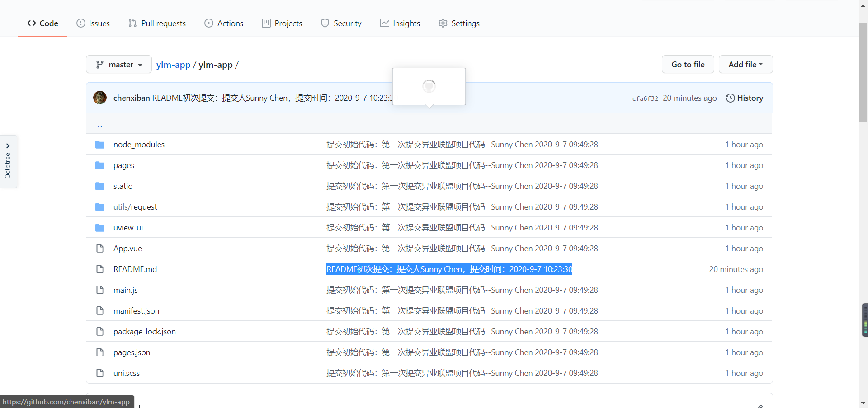Click the Security shield icon
This screenshot has width=868, height=408.
pyautogui.click(x=325, y=23)
